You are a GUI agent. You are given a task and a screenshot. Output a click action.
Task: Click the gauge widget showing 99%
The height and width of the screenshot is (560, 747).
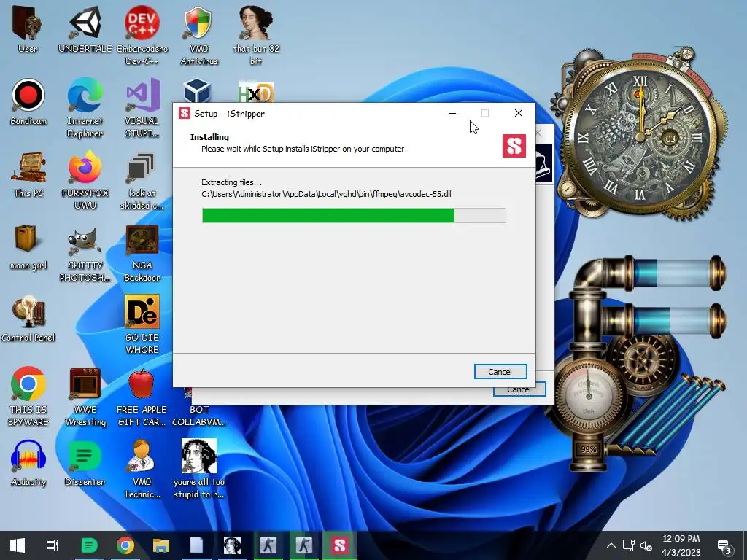point(589,449)
